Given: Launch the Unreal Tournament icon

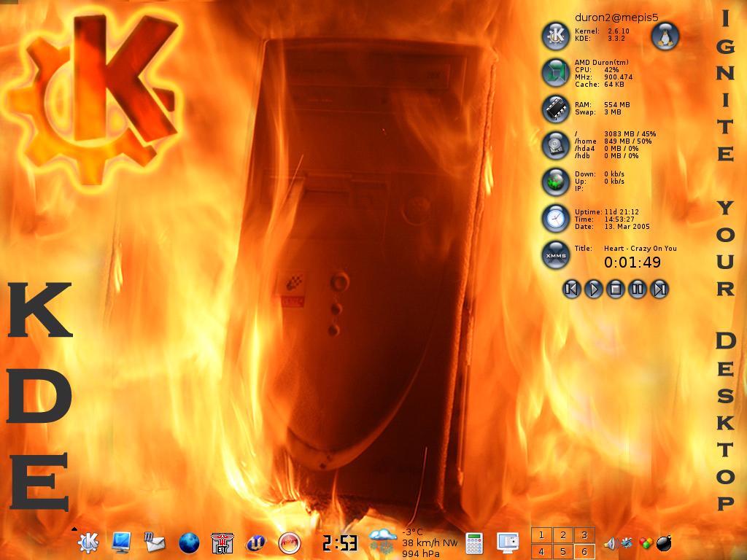Looking at the screenshot, I should click(x=256, y=542).
